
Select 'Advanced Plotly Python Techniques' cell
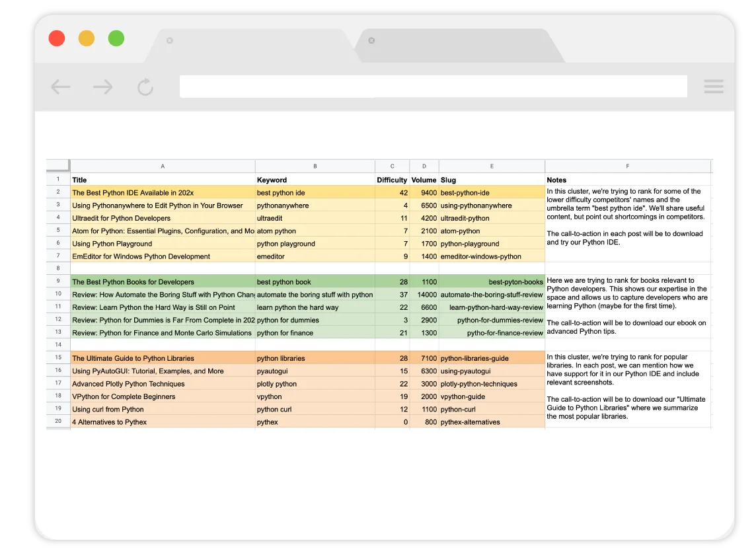[x=163, y=384]
